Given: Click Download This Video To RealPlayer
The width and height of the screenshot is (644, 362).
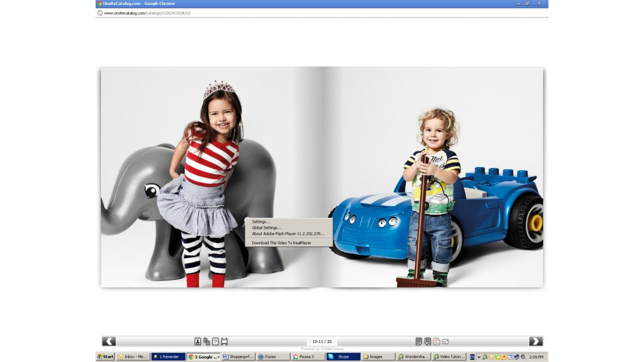Looking at the screenshot, I should point(281,243).
